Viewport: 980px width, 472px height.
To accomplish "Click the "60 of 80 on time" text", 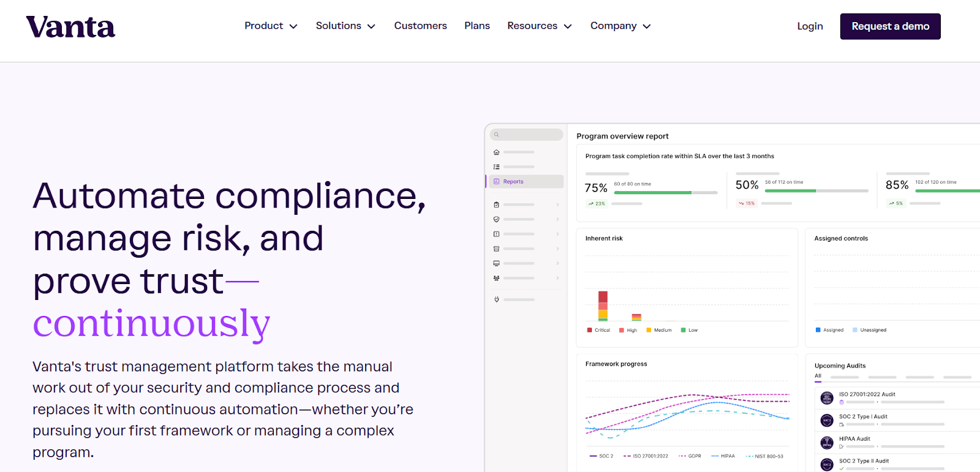I will pyautogui.click(x=633, y=184).
